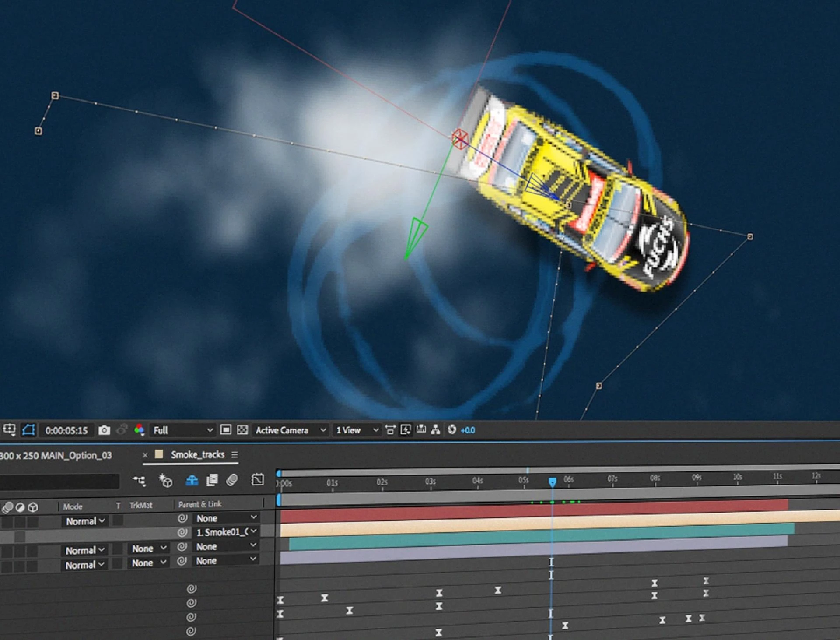Click the composition flowchart icon in viewer bar
The image size is (840, 640).
coord(435,430)
